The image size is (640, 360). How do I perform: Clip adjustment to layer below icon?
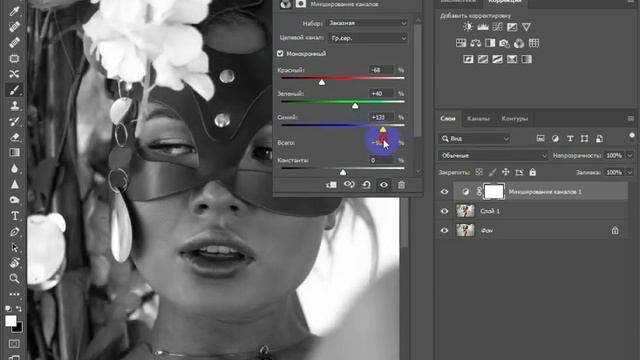[x=331, y=185]
